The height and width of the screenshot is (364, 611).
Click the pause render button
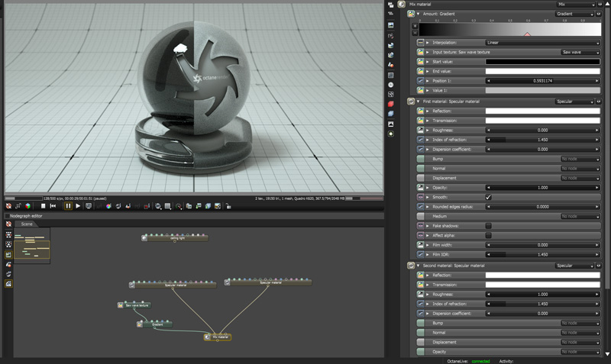click(x=68, y=206)
